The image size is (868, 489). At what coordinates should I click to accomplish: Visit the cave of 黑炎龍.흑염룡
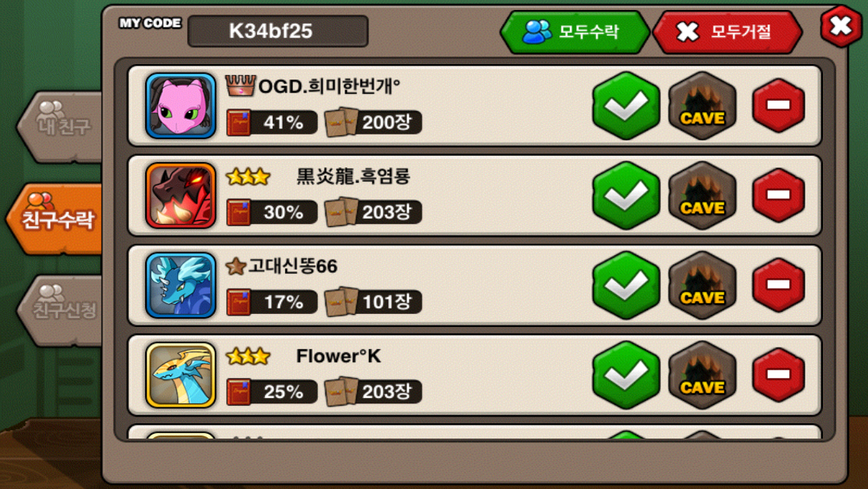(x=702, y=195)
